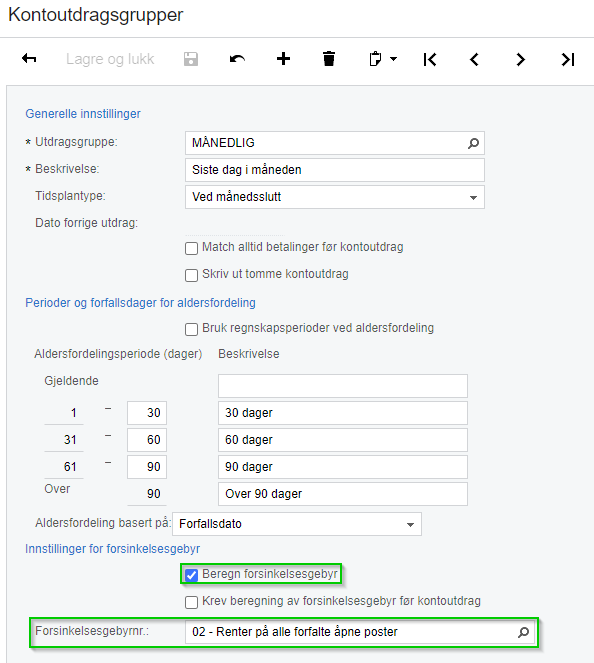Click the Over 90 dager description field
Screen dimensions: 594x663
click(343, 494)
